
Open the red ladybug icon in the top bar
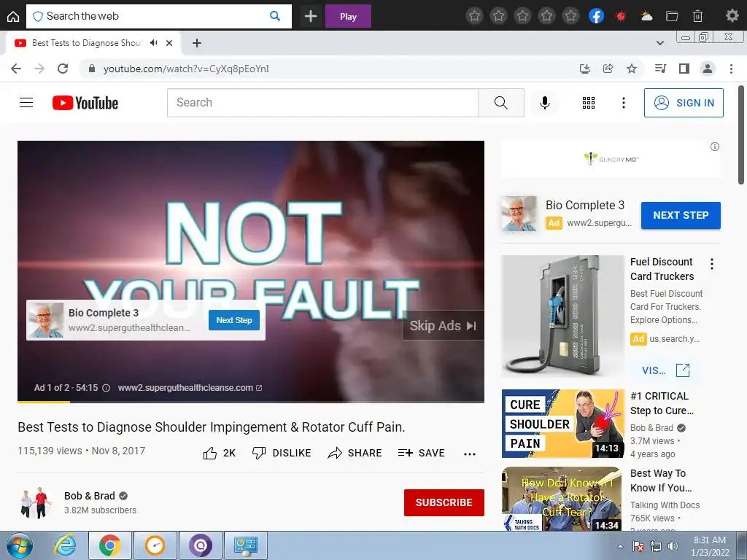coord(620,16)
